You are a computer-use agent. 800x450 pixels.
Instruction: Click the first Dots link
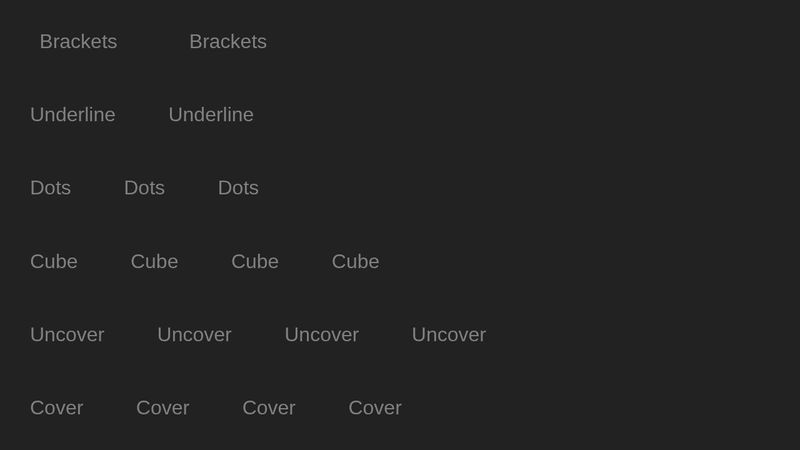(x=50, y=188)
